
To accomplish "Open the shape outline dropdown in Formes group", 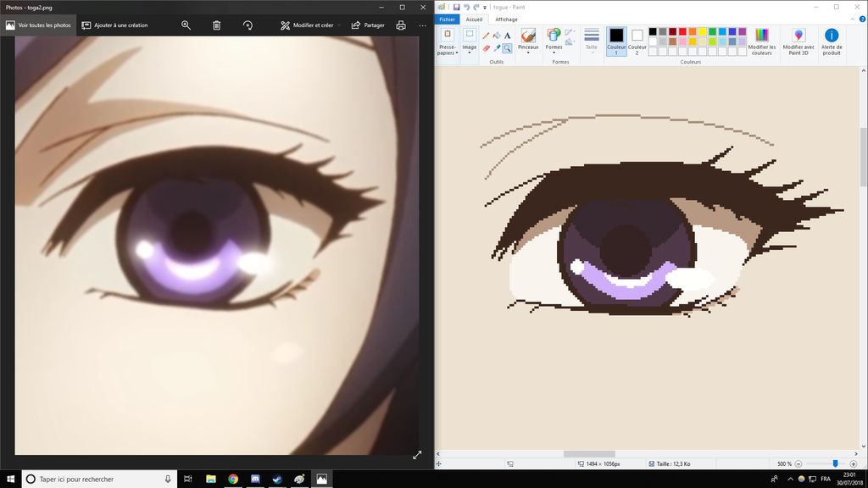I will click(570, 33).
